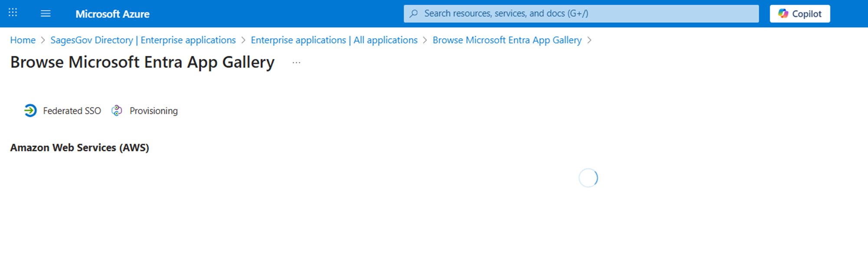Select the Federated SSO label

72,111
